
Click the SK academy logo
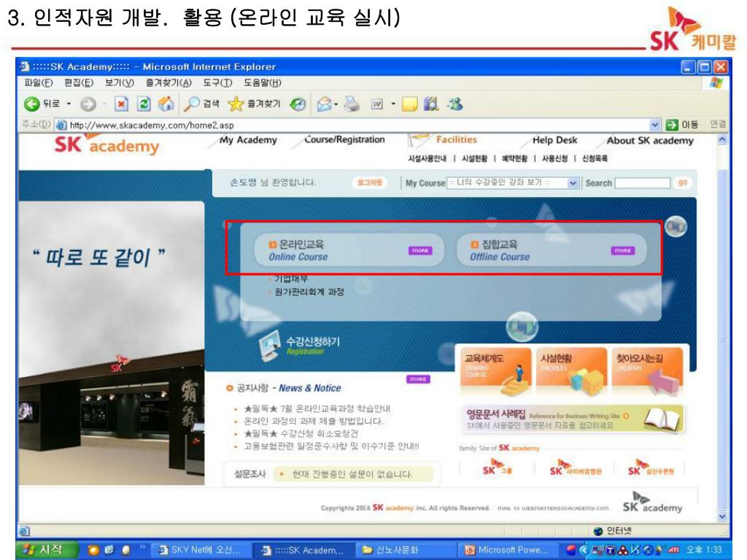pos(107,145)
